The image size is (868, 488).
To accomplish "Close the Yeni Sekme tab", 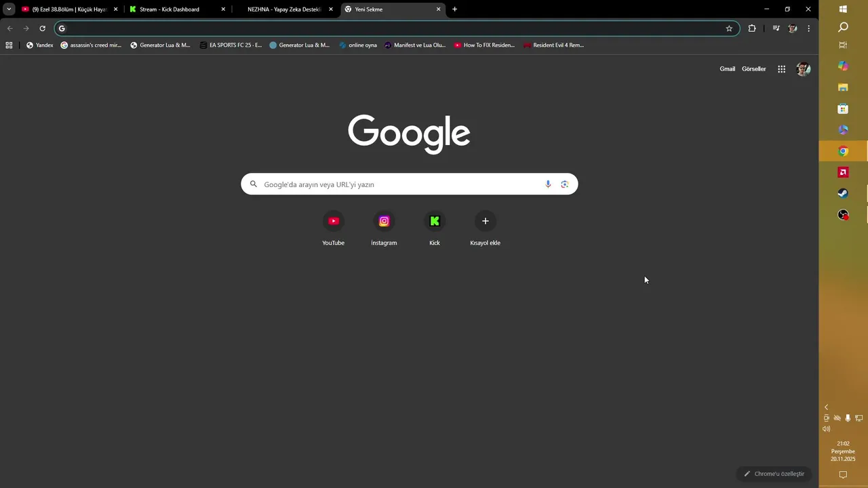I will click(438, 9).
